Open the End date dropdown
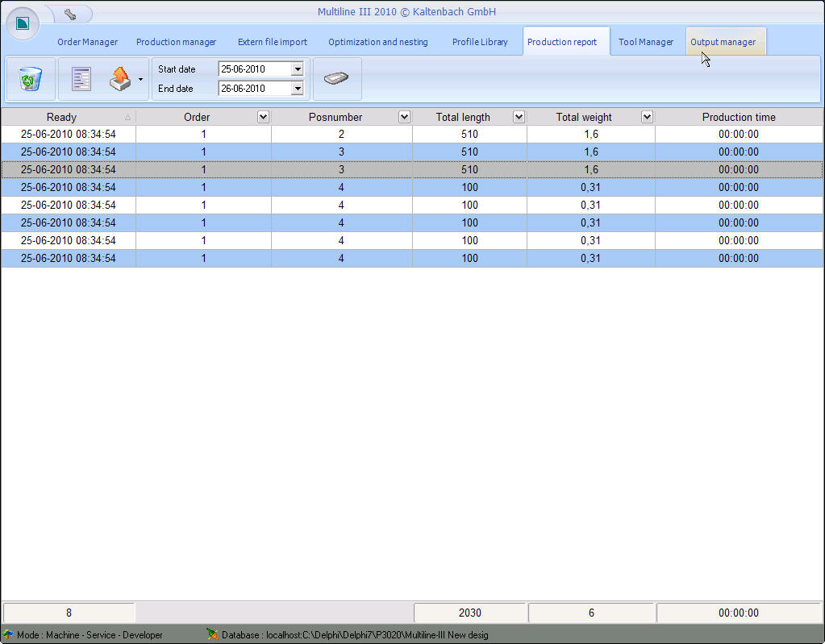 point(298,89)
